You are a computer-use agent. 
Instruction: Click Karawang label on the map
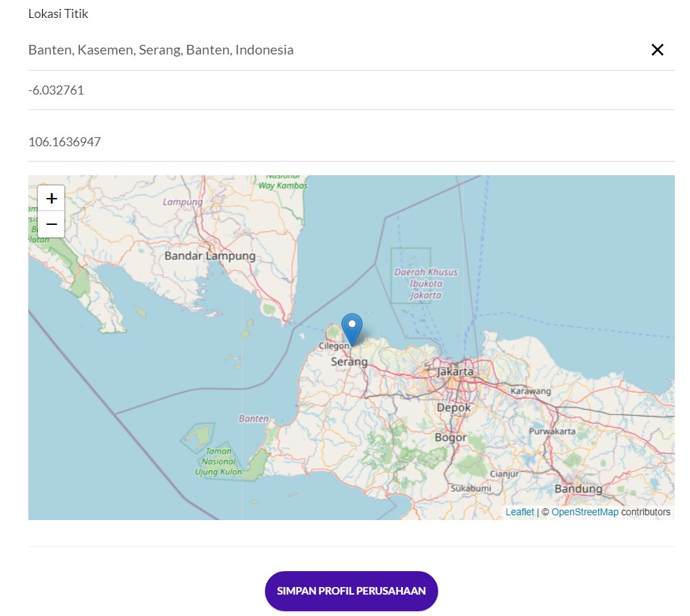(x=531, y=391)
